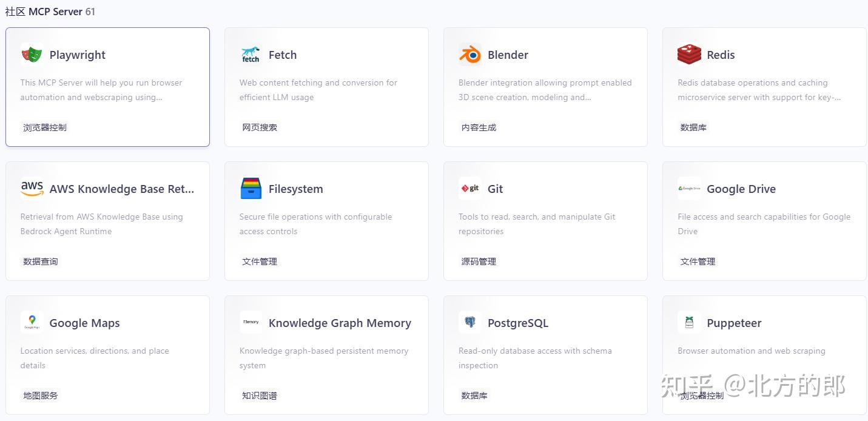The height and width of the screenshot is (421, 868).
Task: Select the 源码管理 tag on Git card
Action: click(479, 261)
